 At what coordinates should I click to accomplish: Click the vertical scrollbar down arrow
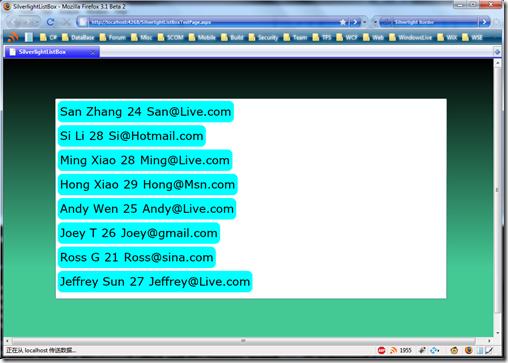[x=497, y=332]
